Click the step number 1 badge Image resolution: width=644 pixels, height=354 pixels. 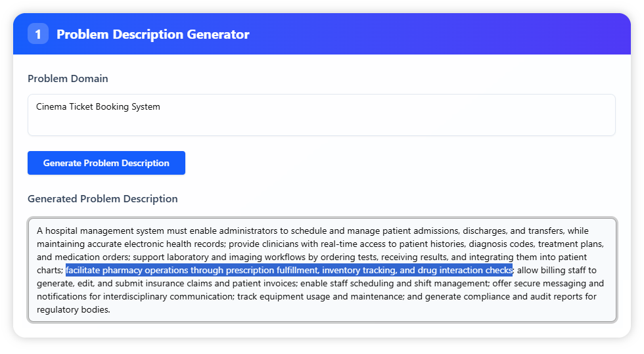tap(38, 34)
